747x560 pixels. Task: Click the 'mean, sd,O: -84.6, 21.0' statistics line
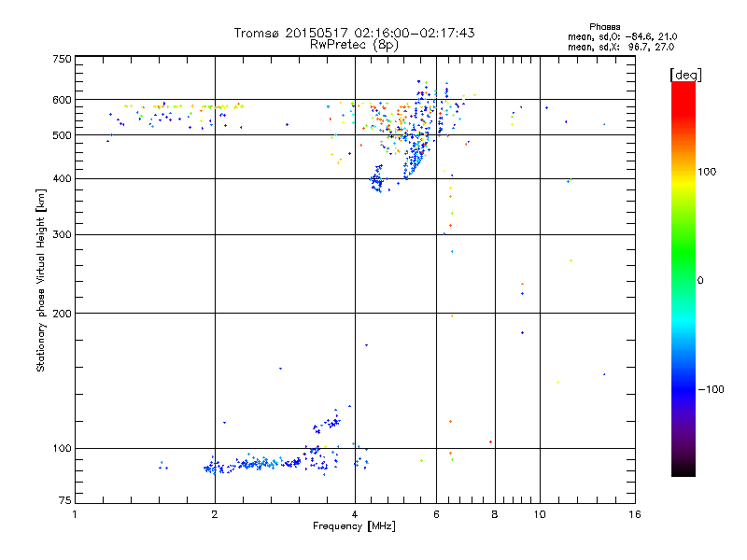point(622,36)
